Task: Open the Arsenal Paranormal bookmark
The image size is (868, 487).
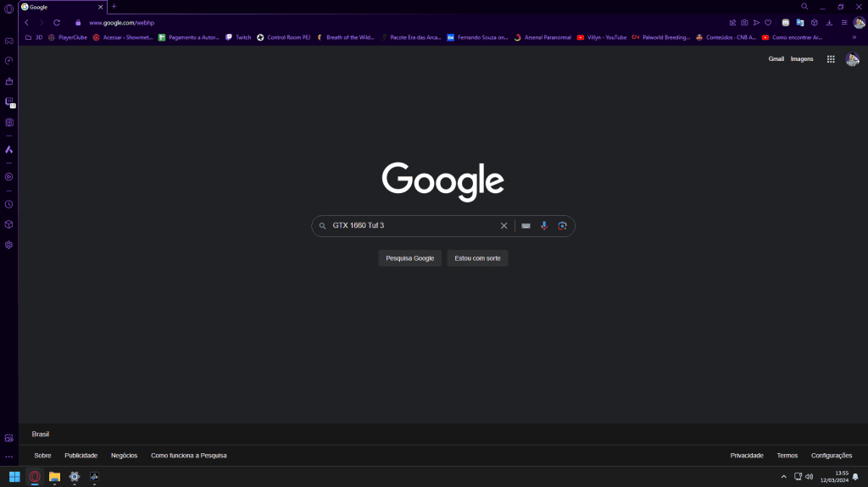Action: pos(542,37)
